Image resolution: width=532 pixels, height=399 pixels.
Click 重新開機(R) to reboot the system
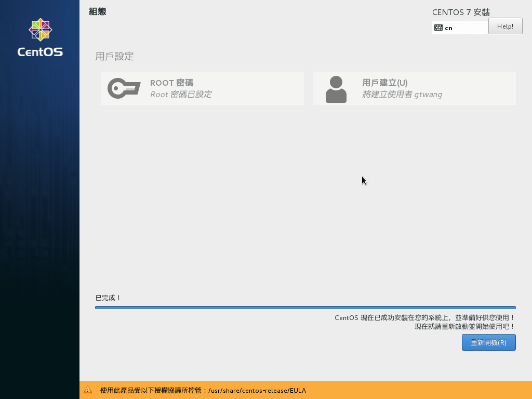point(488,342)
